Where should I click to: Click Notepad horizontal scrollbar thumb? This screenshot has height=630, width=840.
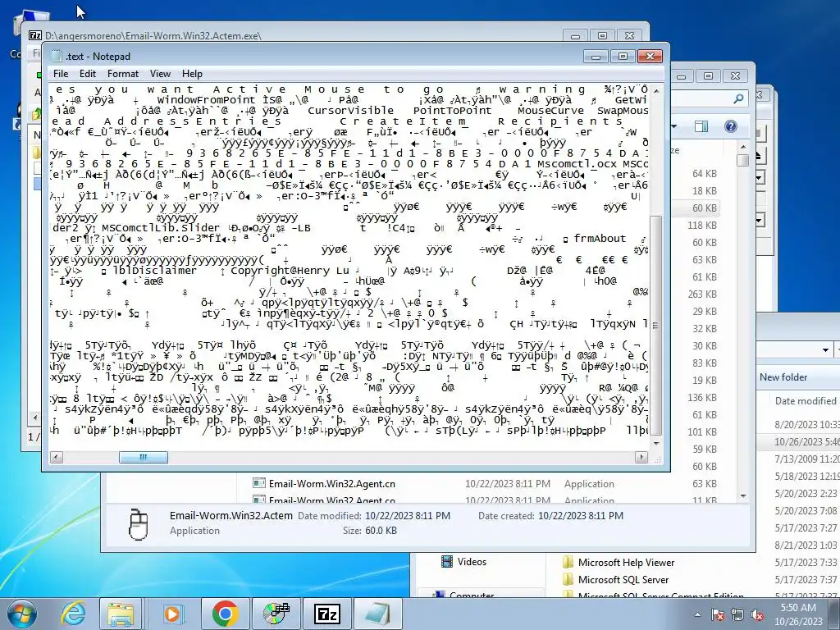pos(143,457)
